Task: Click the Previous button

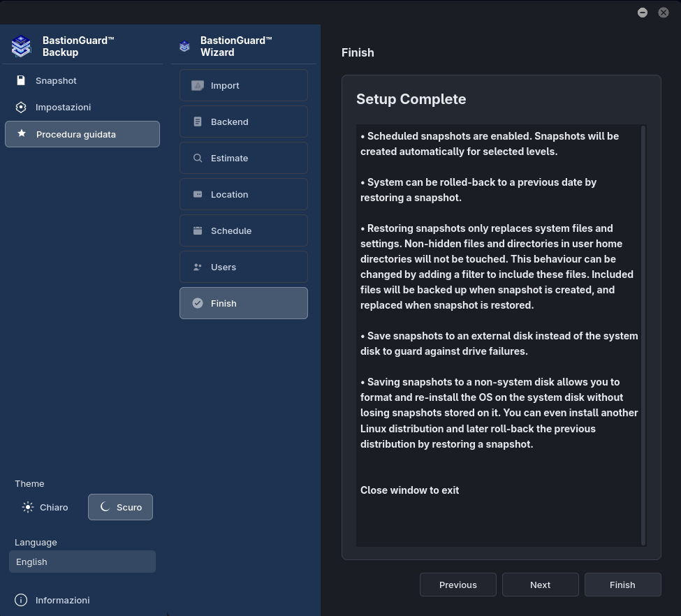Action: [457, 585]
